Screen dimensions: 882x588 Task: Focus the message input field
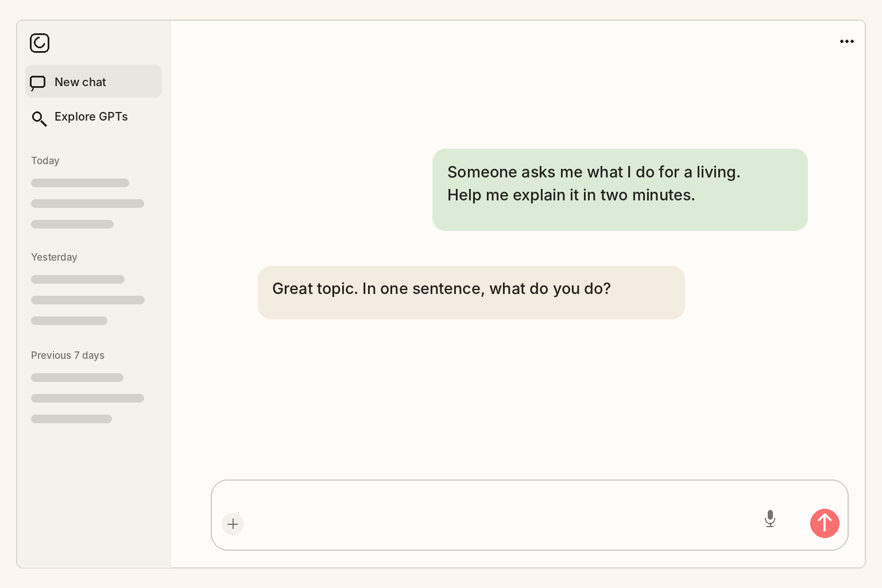529,515
